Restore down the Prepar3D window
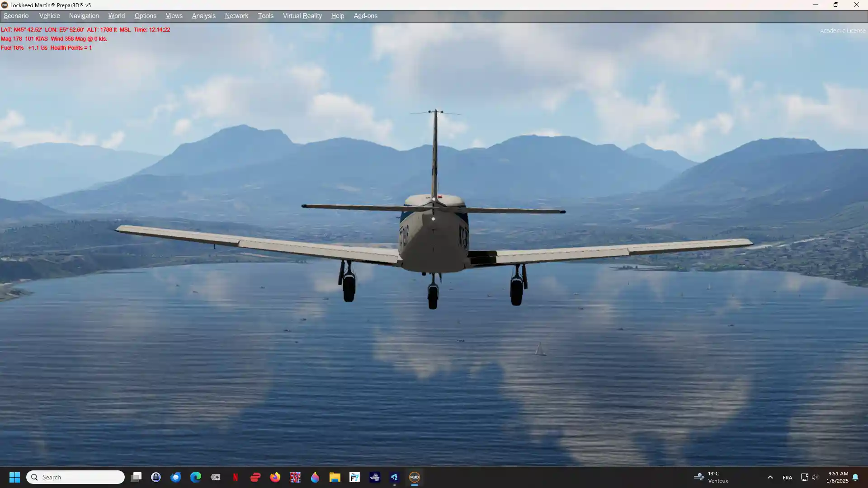868x488 pixels. coord(836,5)
